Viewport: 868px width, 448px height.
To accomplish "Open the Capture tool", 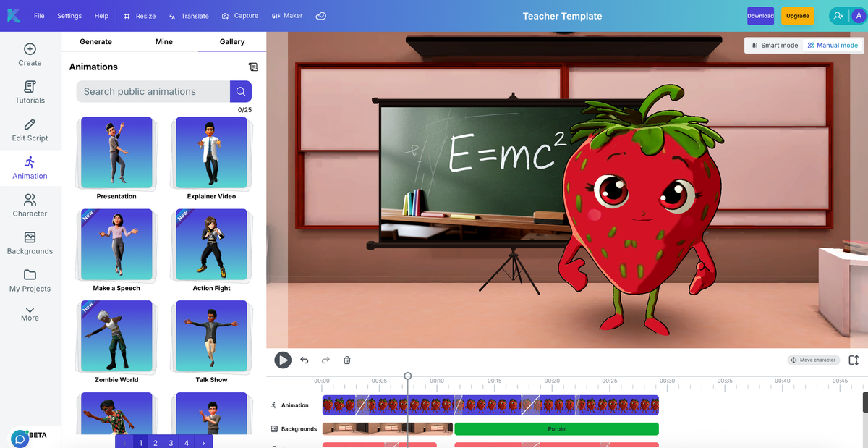I will tap(240, 16).
